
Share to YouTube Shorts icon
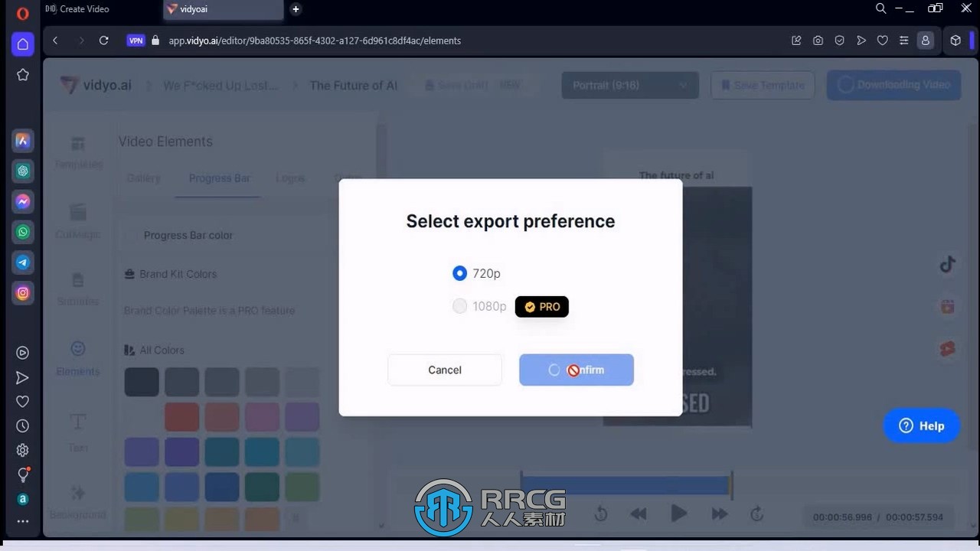click(948, 349)
